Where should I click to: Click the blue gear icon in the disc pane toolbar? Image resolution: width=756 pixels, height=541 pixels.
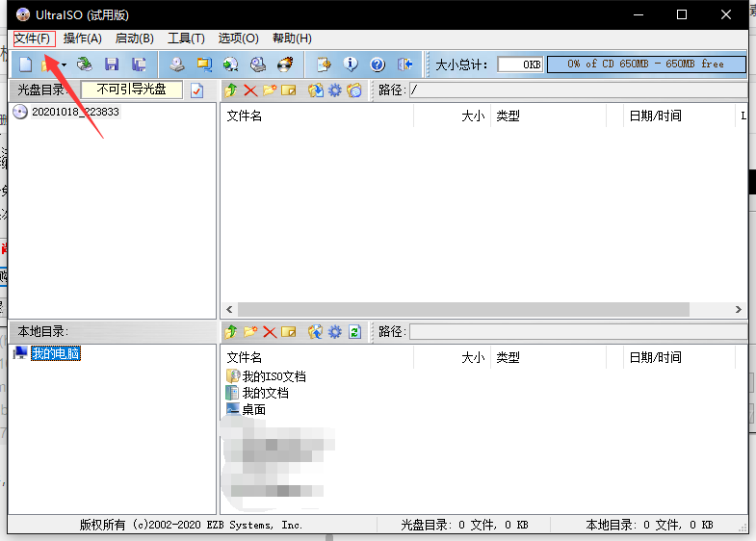pyautogui.click(x=334, y=90)
